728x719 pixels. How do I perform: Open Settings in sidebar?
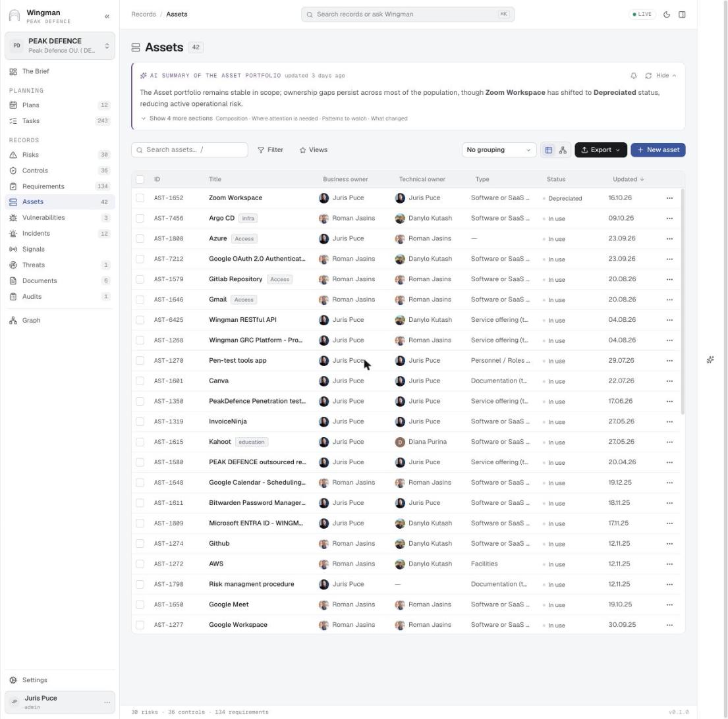tap(60, 680)
